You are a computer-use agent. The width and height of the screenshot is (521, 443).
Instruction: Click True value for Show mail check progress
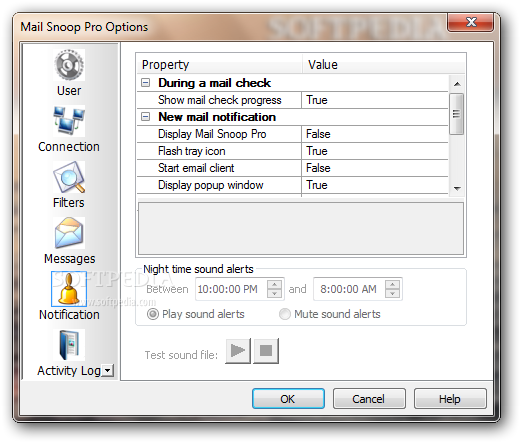(x=375, y=100)
